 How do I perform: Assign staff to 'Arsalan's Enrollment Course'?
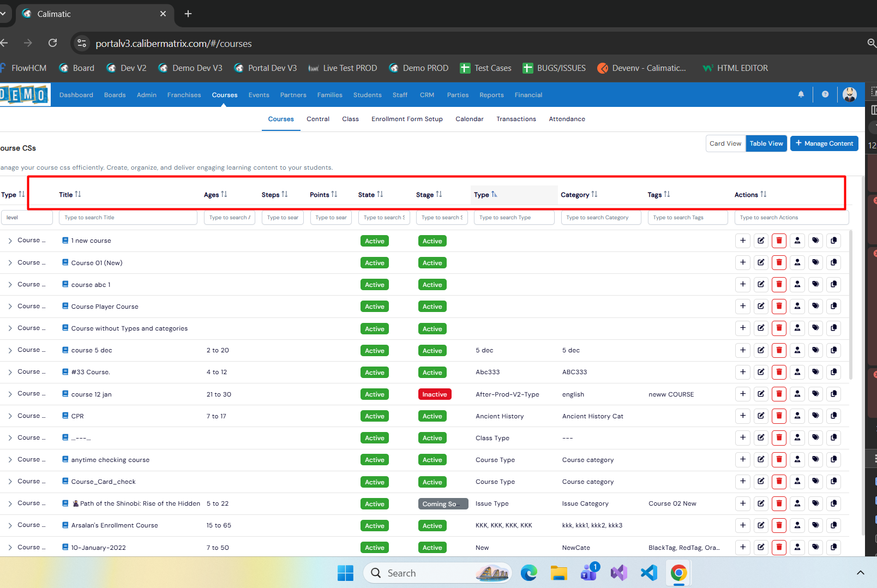click(x=797, y=525)
